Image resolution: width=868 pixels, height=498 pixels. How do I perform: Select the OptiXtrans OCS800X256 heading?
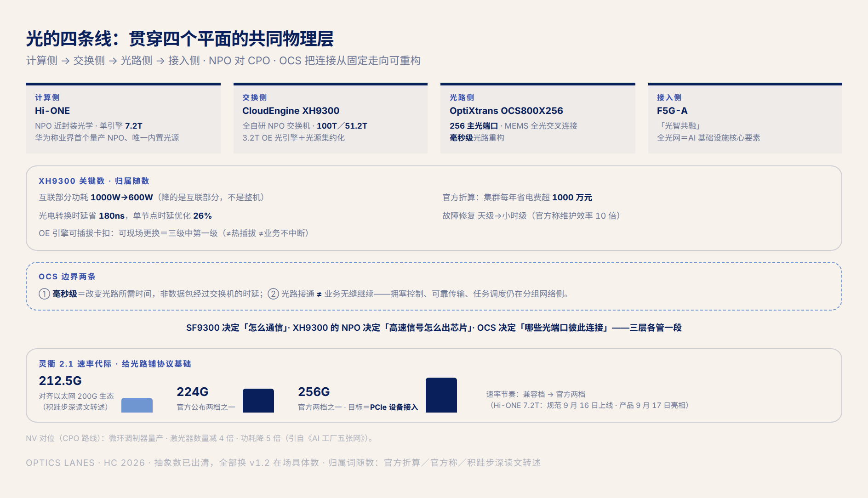pos(506,111)
